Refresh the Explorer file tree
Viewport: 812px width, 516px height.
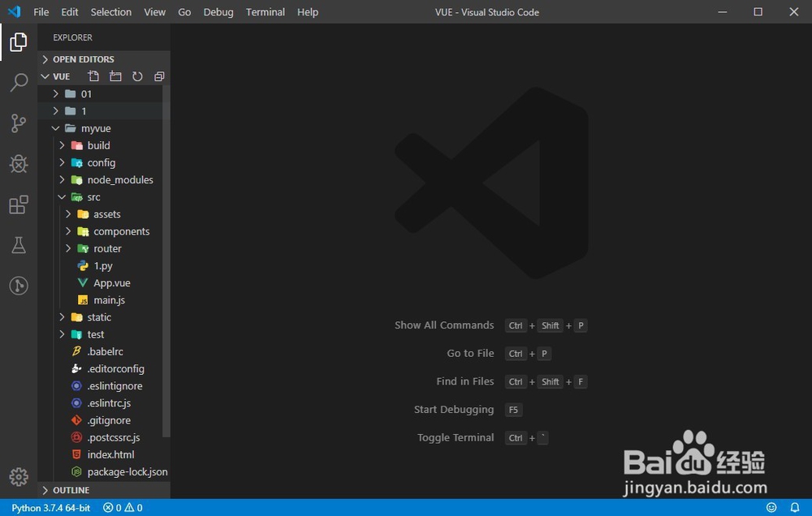137,76
